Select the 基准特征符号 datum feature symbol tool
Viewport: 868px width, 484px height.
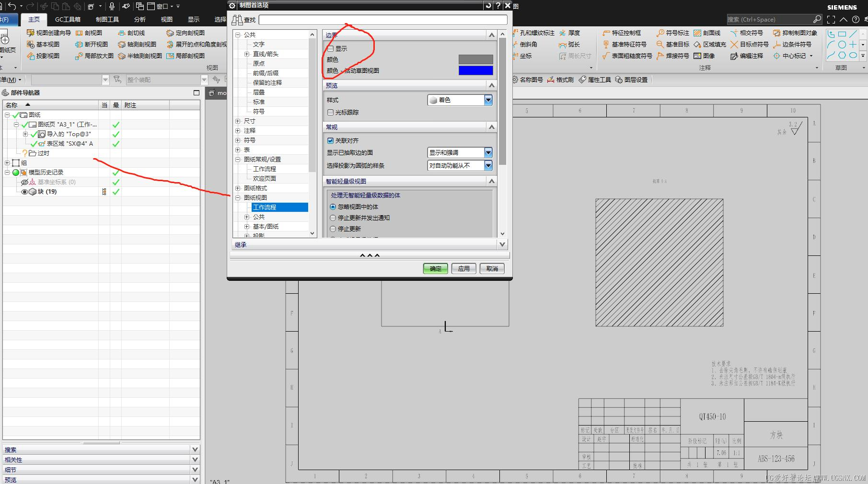[625, 44]
